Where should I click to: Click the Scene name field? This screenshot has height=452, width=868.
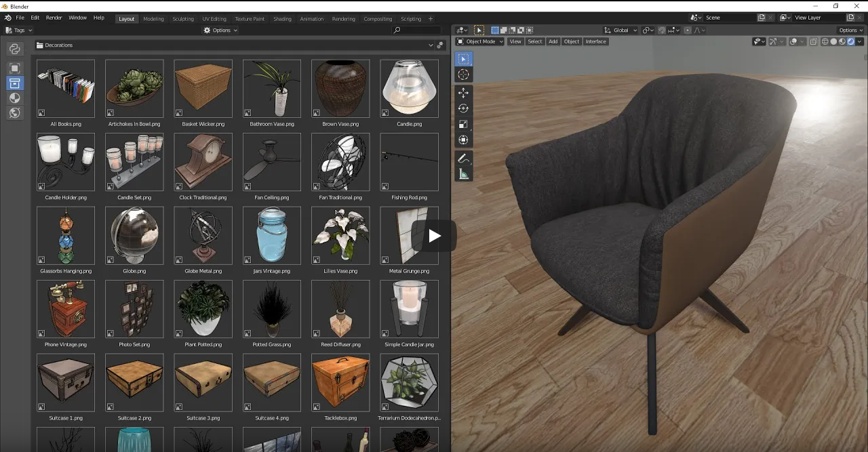coord(729,18)
